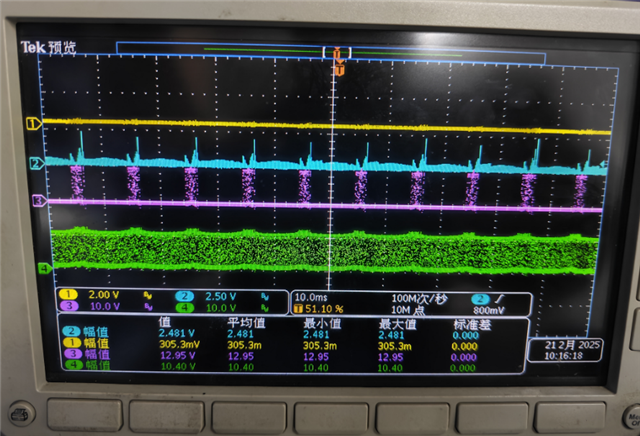Click the coupling icon after channel 3's 10.0 V
The height and width of the screenshot is (436, 640).
(149, 307)
